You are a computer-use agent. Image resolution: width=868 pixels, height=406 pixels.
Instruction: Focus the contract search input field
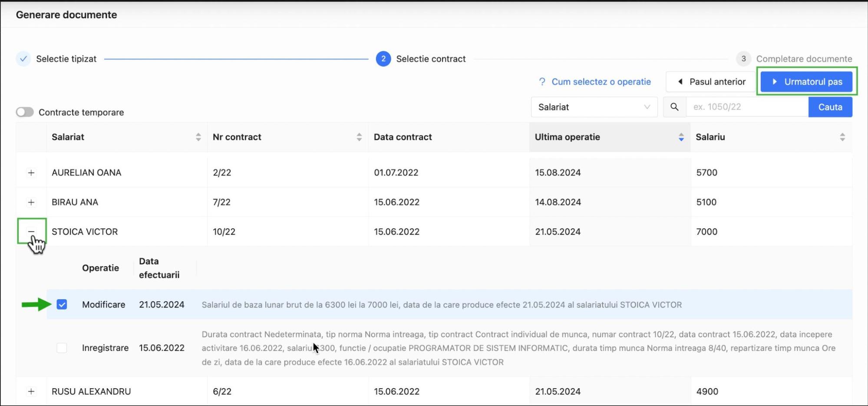coord(747,107)
